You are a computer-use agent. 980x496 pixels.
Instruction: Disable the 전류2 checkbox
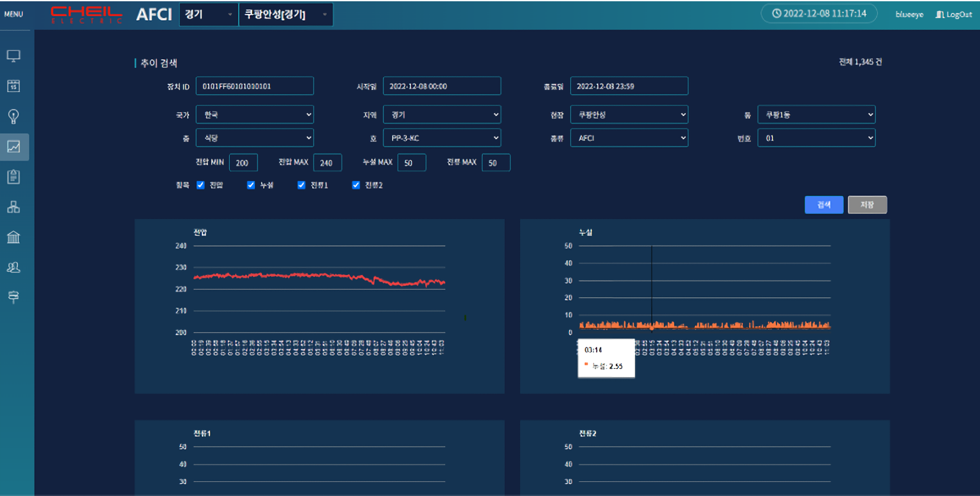coord(356,185)
